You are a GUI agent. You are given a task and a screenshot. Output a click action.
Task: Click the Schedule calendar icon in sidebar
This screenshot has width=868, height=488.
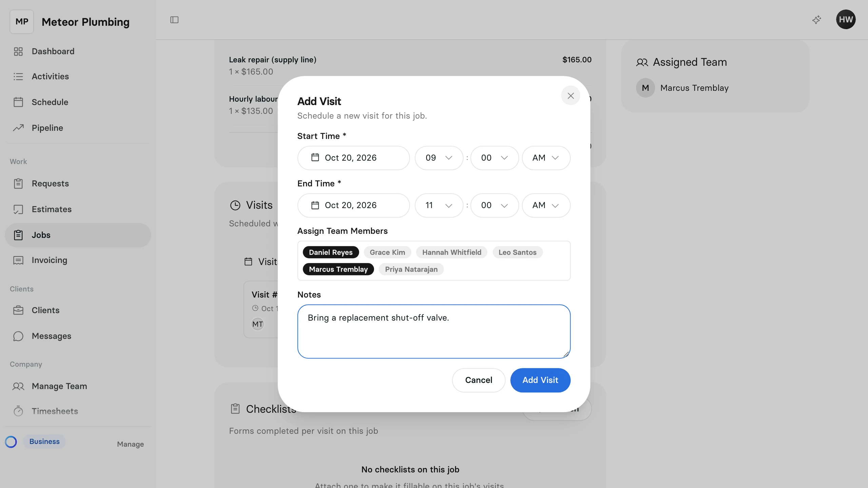(18, 102)
